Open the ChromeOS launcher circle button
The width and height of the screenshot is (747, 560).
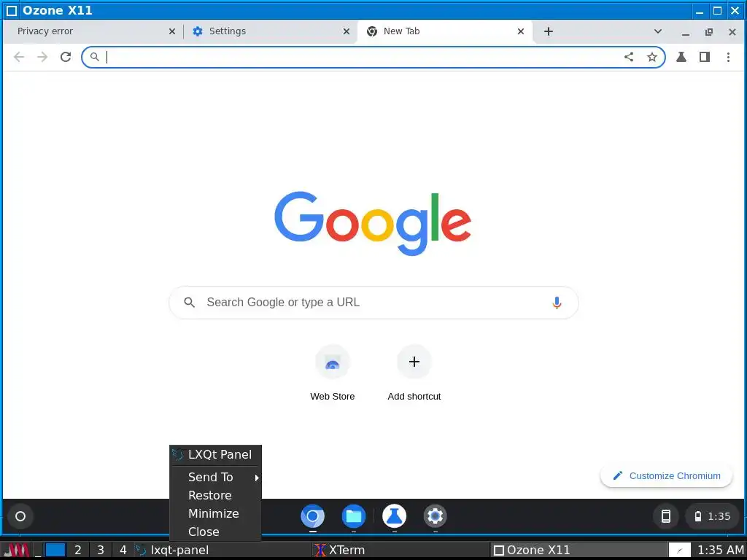tap(20, 516)
